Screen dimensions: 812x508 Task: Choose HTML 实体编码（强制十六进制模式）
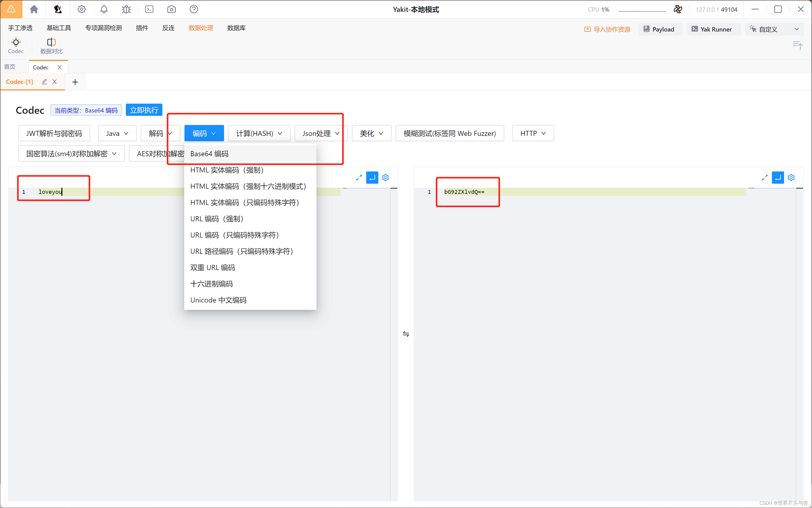point(250,186)
